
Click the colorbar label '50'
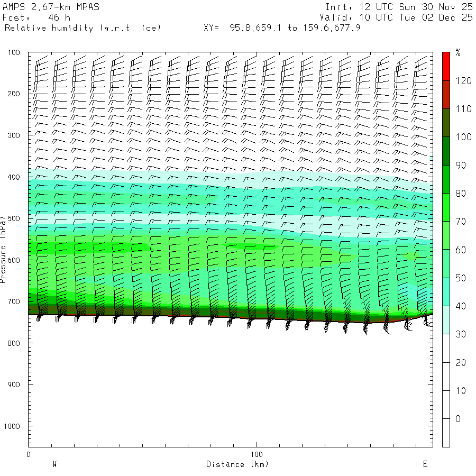coord(461,278)
